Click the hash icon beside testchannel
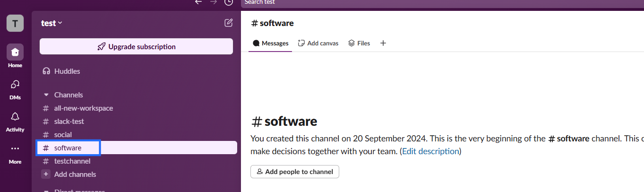The image size is (644, 192). (x=46, y=161)
